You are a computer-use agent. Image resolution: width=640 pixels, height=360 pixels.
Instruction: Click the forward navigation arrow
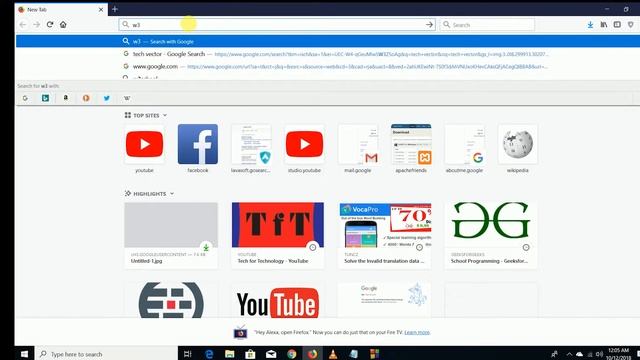(37, 25)
